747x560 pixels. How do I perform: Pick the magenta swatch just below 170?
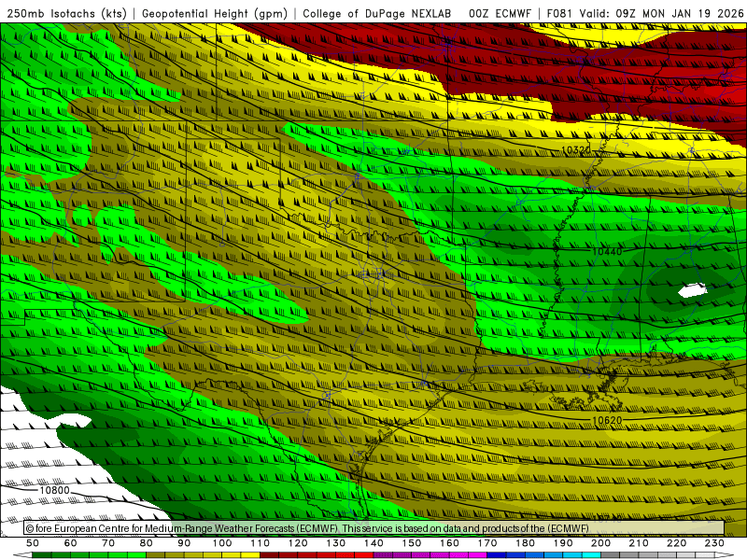(477, 555)
